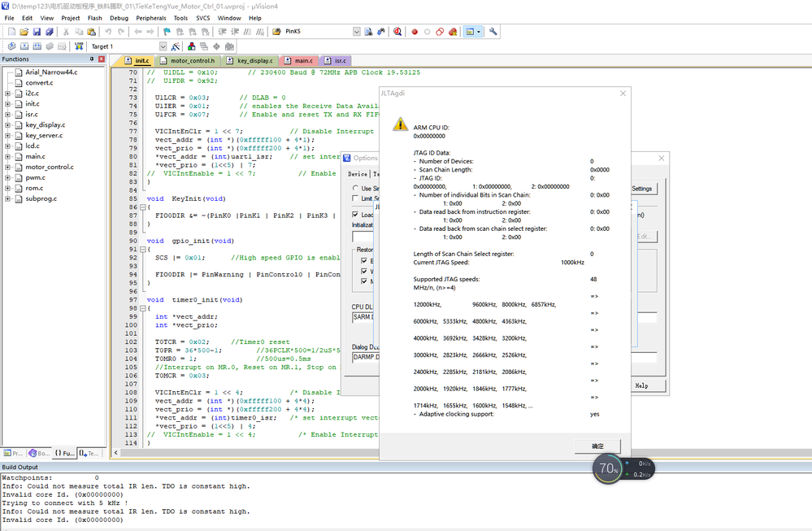Expand the i2c.c tree node

[x=7, y=94]
